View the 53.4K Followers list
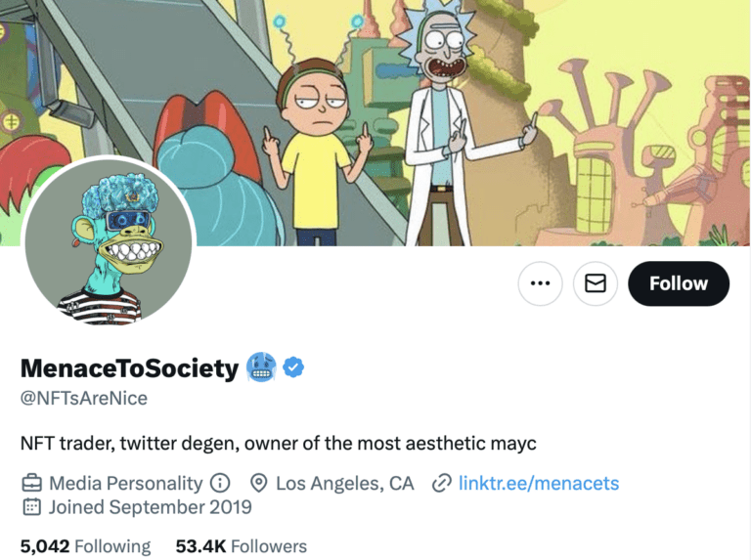The width and height of the screenshot is (751, 560). coord(241,546)
